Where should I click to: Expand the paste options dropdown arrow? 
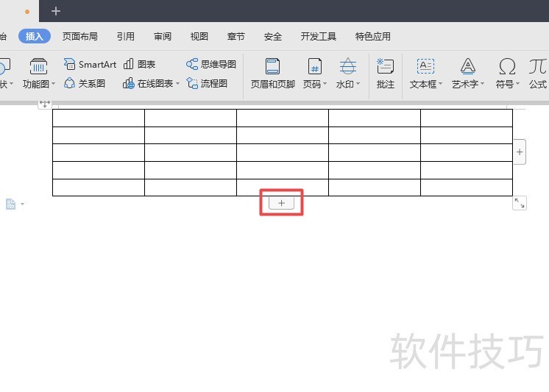(22, 204)
